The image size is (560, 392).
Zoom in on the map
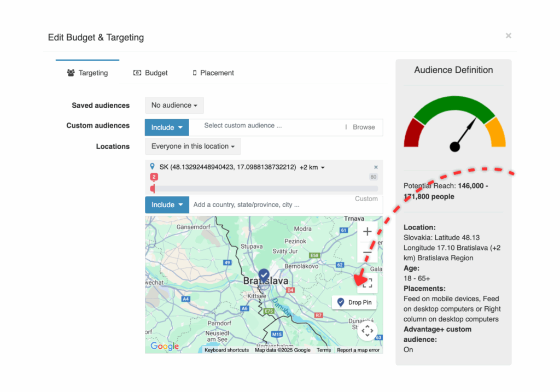367,231
